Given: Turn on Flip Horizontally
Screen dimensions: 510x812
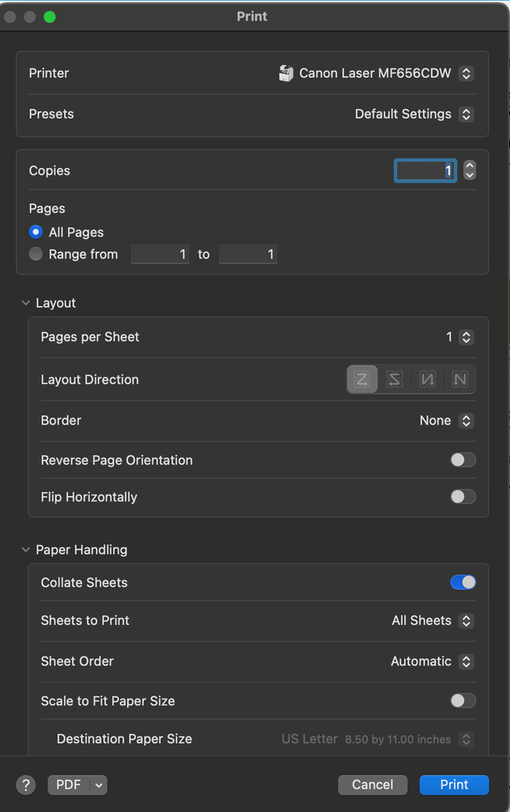Looking at the screenshot, I should point(462,497).
